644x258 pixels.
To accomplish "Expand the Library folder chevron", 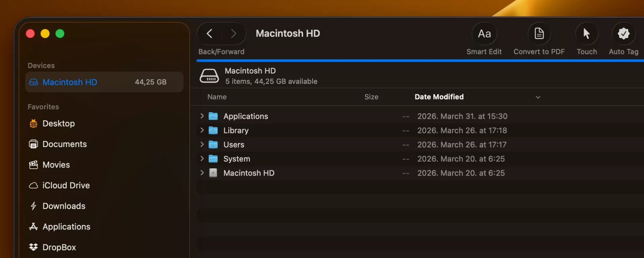I will click(202, 130).
